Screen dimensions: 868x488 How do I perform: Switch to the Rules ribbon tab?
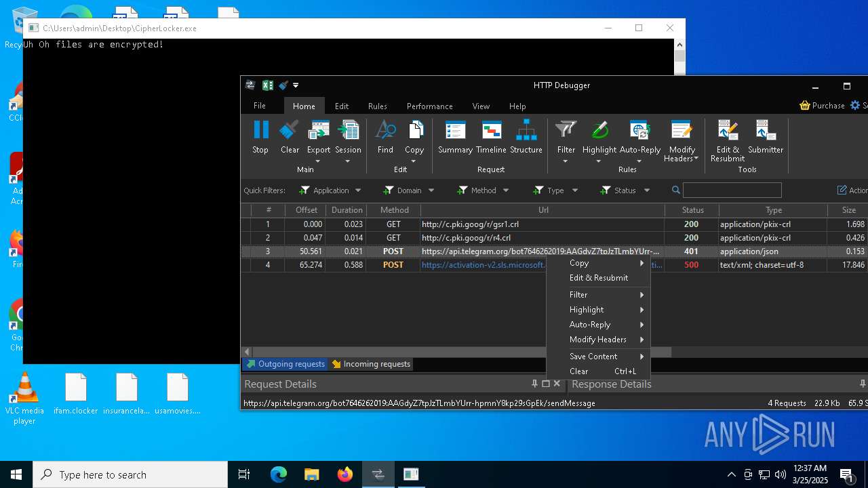point(378,106)
